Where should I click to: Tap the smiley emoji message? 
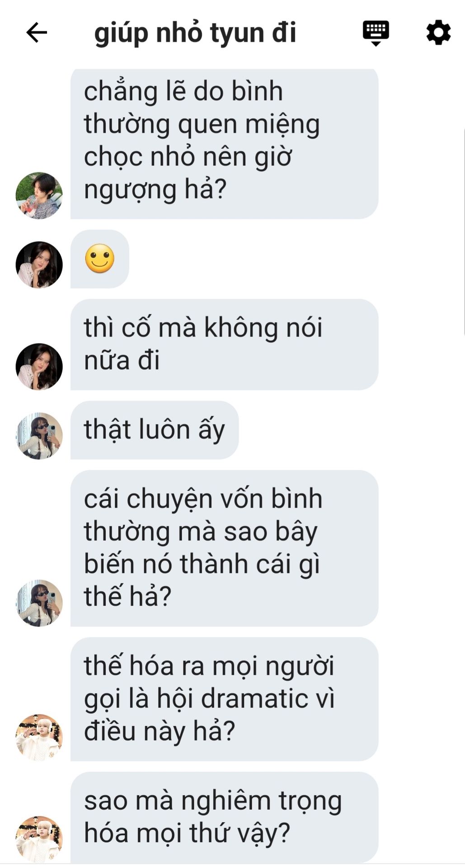[x=100, y=259]
